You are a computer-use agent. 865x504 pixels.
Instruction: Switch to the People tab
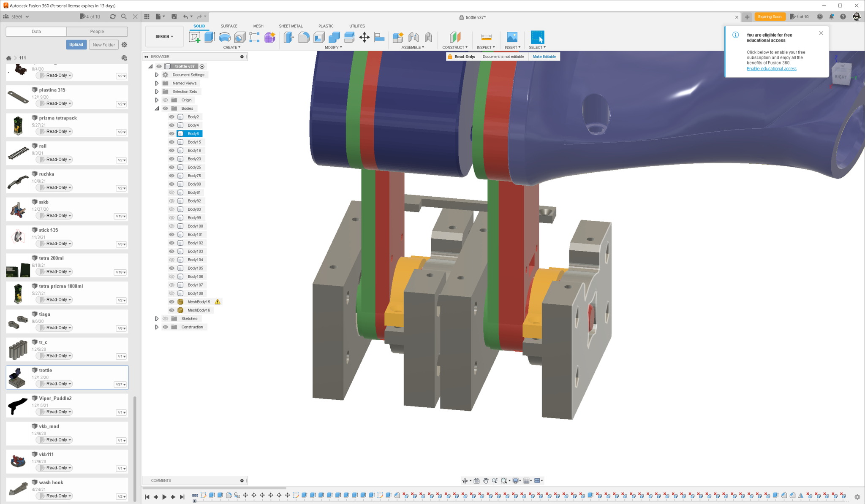pos(97,32)
